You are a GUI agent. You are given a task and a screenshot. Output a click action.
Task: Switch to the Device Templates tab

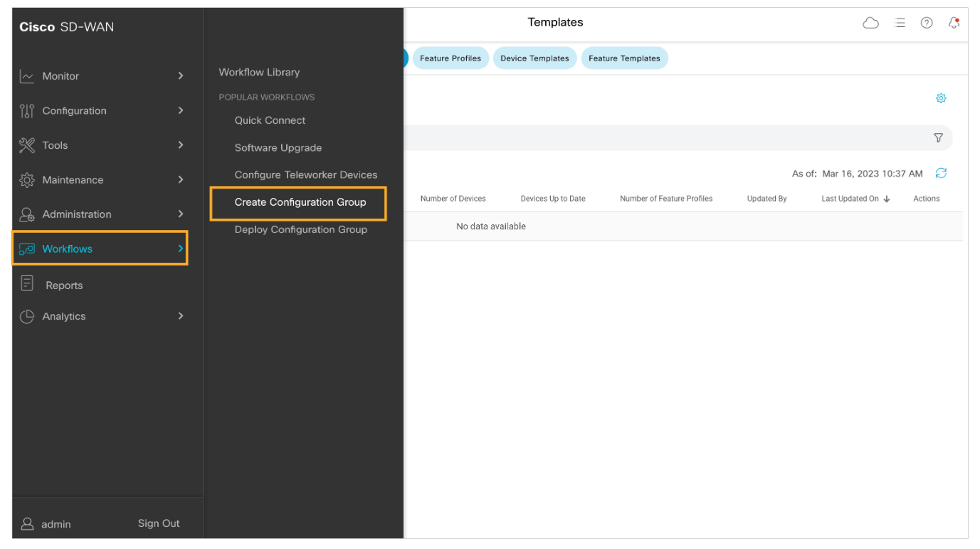[534, 58]
